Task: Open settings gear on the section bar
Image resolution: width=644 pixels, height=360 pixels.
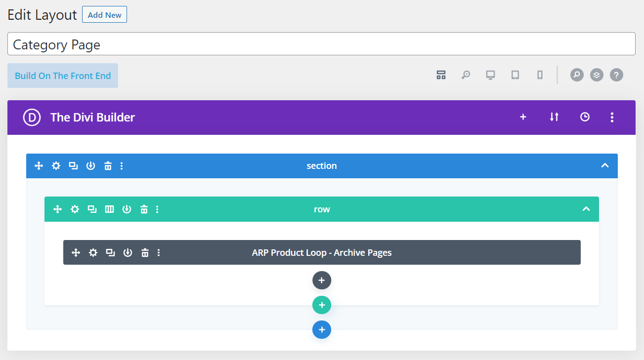Action: coord(56,166)
